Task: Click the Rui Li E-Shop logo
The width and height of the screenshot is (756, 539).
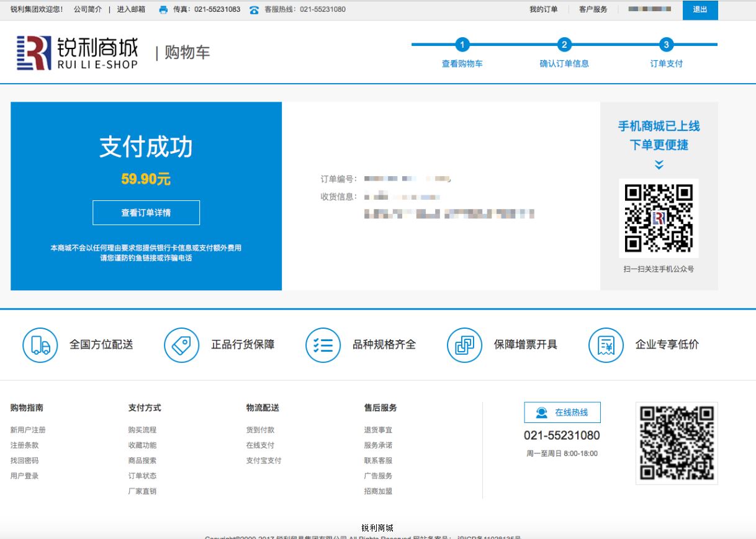Action: click(77, 53)
